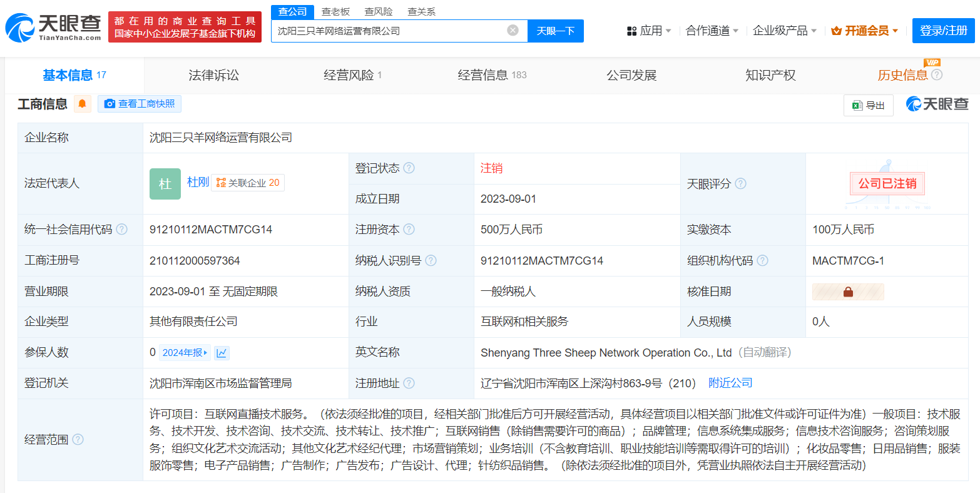Screen dimensions: 980x493
Task: Expand the 应用 dropdown menu
Action: (649, 31)
